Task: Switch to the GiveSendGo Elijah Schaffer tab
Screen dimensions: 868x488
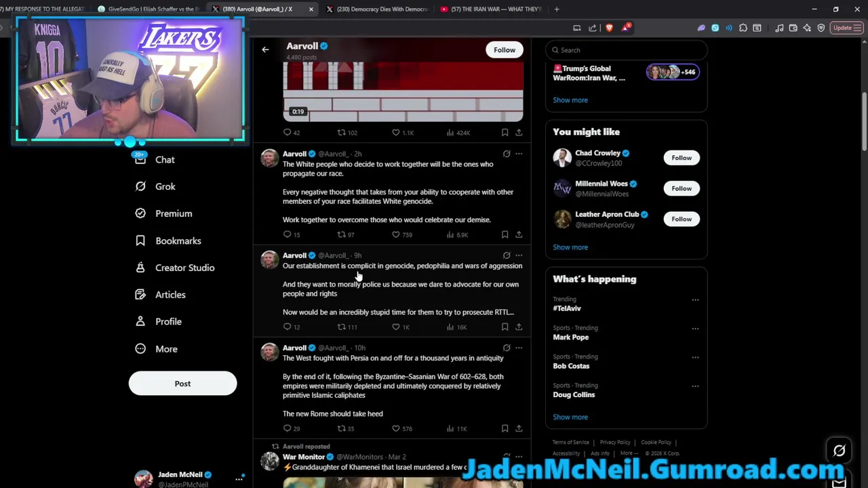Action: pos(151,9)
